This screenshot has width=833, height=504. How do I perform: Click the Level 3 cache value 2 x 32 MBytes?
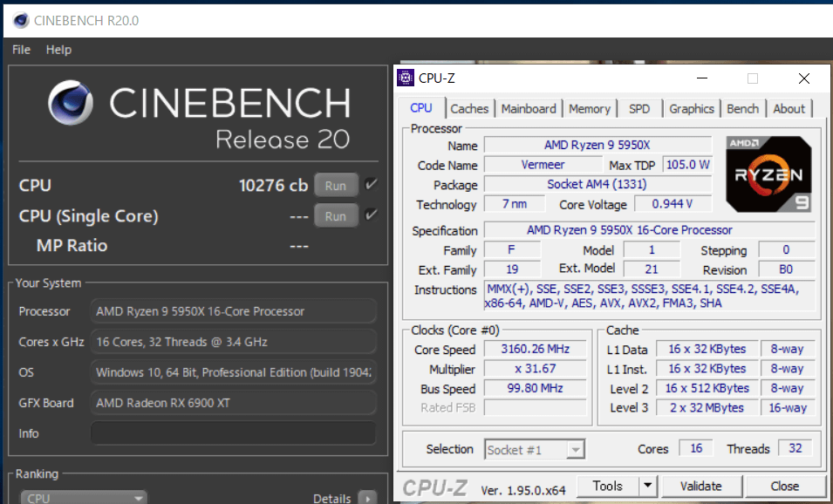[707, 408]
